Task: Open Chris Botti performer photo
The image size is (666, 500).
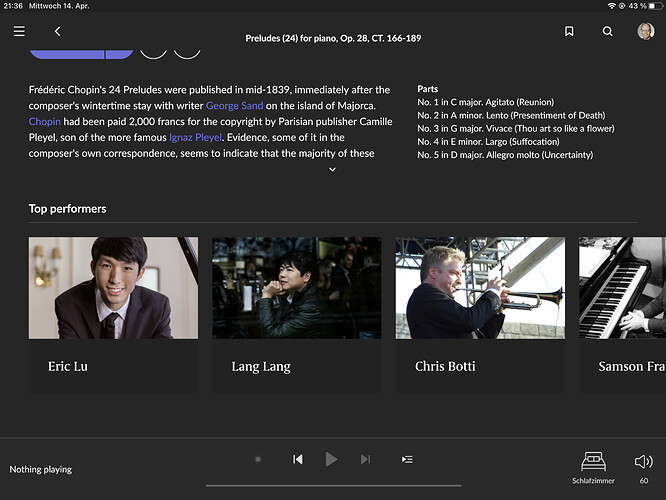Action: 480,288
